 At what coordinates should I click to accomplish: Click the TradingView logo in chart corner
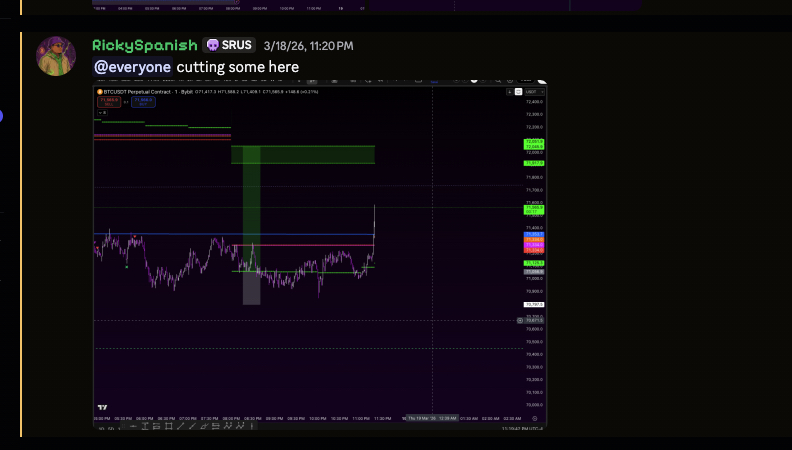point(102,407)
